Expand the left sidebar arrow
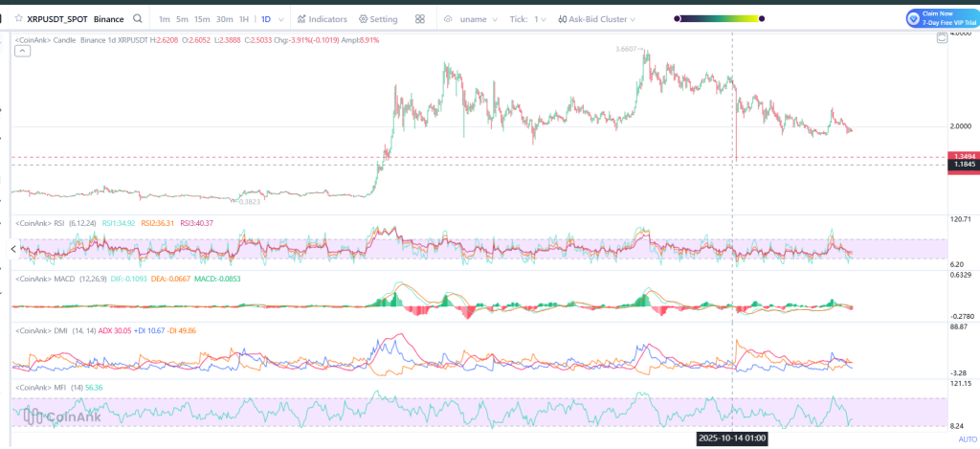This screenshot has height=449, width=980. click(13, 249)
